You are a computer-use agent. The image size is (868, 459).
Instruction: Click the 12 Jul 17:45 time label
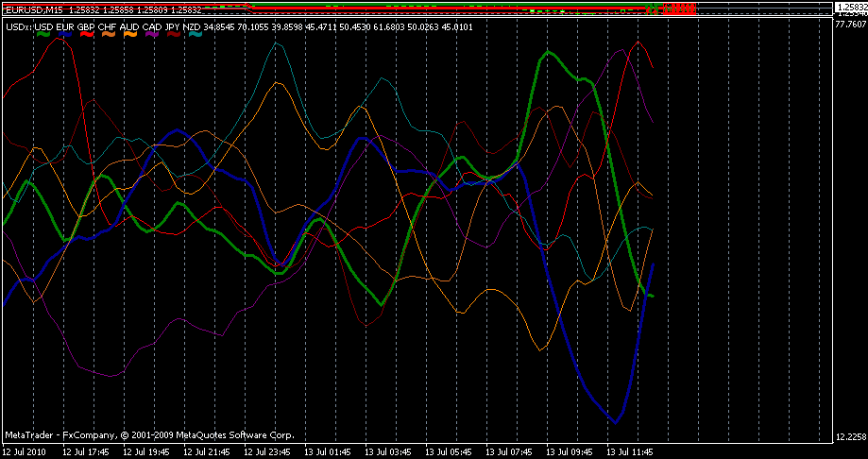pos(86,451)
